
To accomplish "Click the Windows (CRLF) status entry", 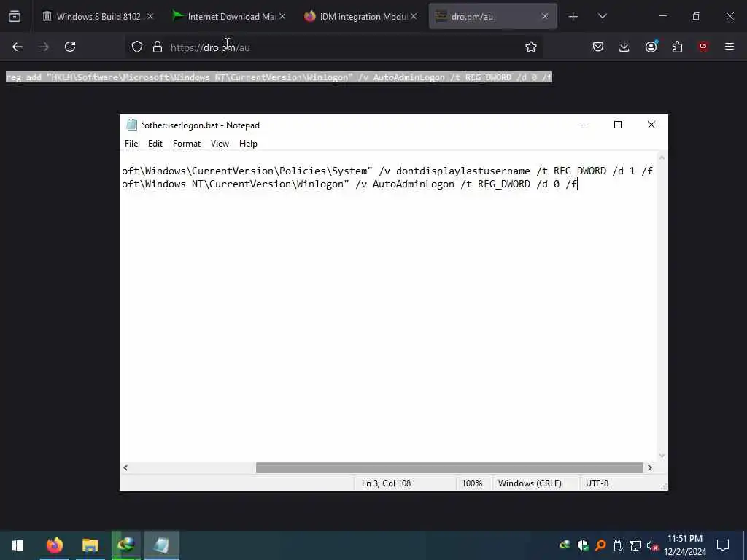I will (530, 483).
